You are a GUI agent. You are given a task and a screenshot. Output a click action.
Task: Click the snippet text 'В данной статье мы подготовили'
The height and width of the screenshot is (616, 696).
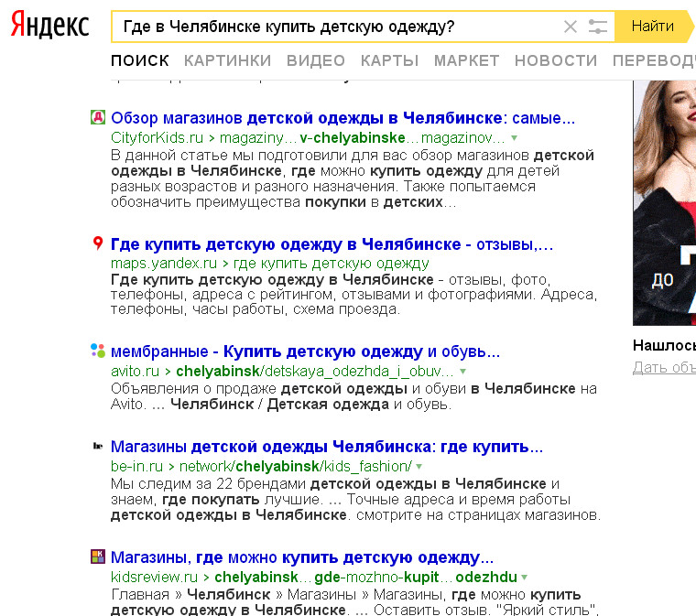click(229, 156)
